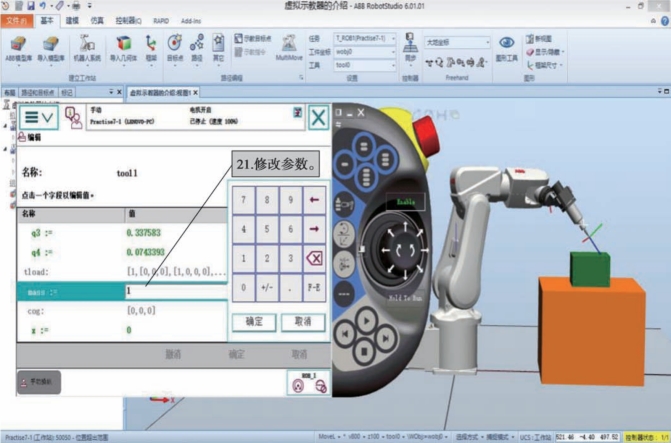The image size is (671, 443).
Task: Click the keypad right arrow key
Action: tap(314, 229)
